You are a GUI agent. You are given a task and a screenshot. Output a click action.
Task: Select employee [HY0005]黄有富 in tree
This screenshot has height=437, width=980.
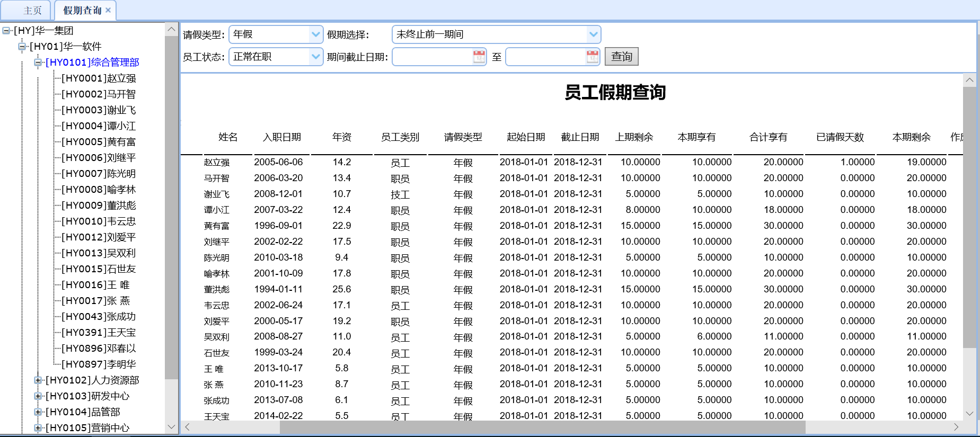(99, 142)
